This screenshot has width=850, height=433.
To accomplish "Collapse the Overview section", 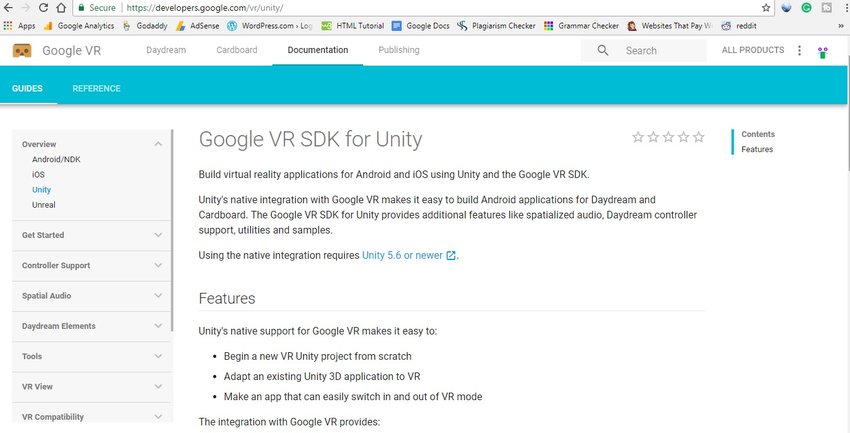I will (x=158, y=144).
